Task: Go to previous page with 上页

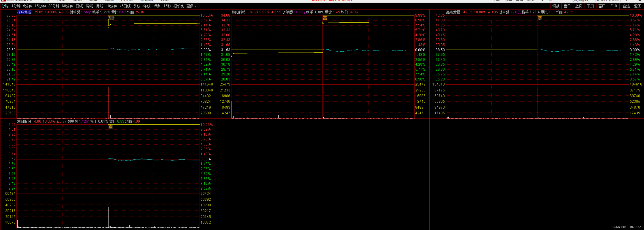Action: point(579,6)
